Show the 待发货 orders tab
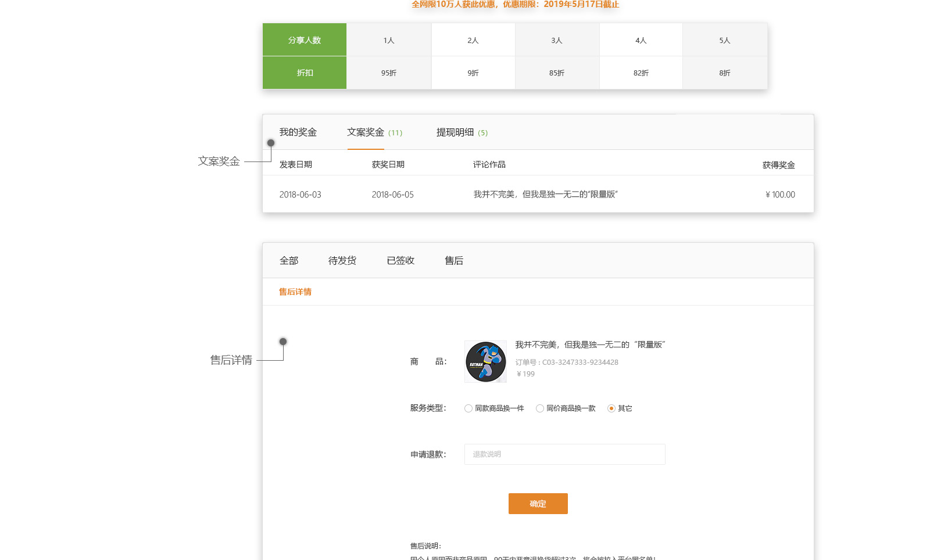 pyautogui.click(x=342, y=261)
